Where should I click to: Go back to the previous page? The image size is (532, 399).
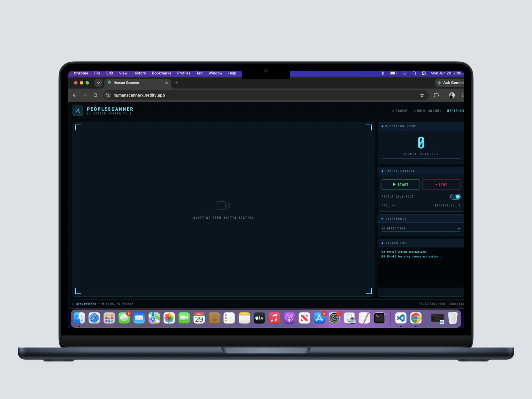click(x=75, y=95)
